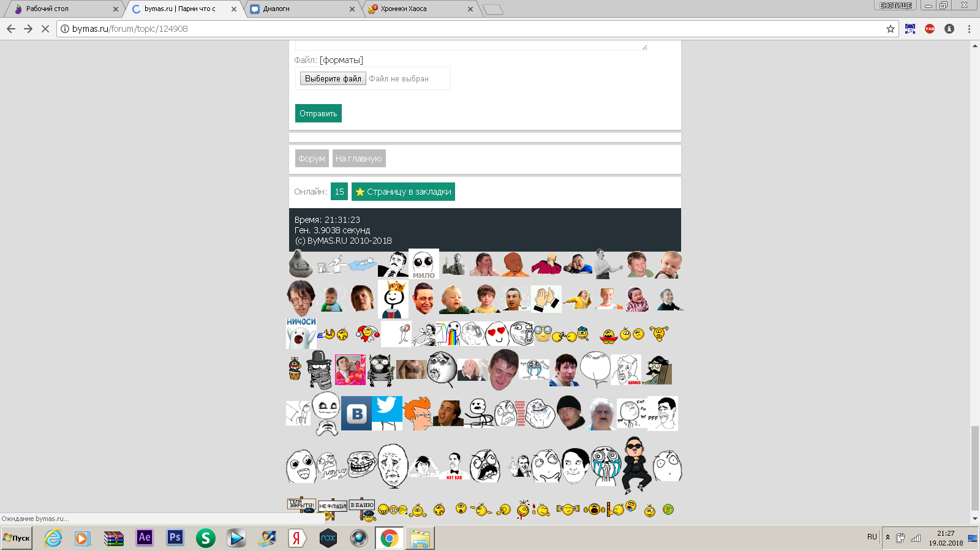The height and width of the screenshot is (551, 980).
Task: Open Internet Explorer from the taskbar
Action: 53,538
